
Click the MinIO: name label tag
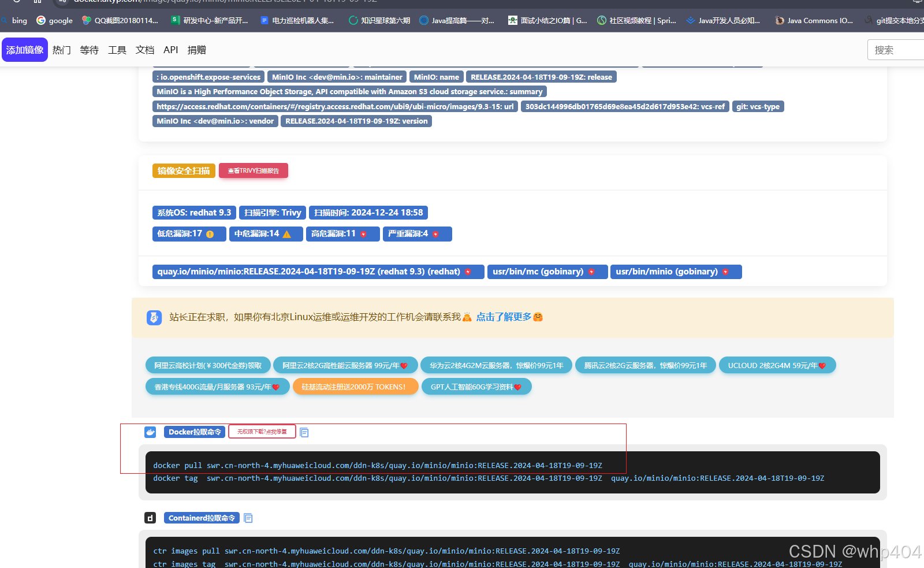click(437, 77)
